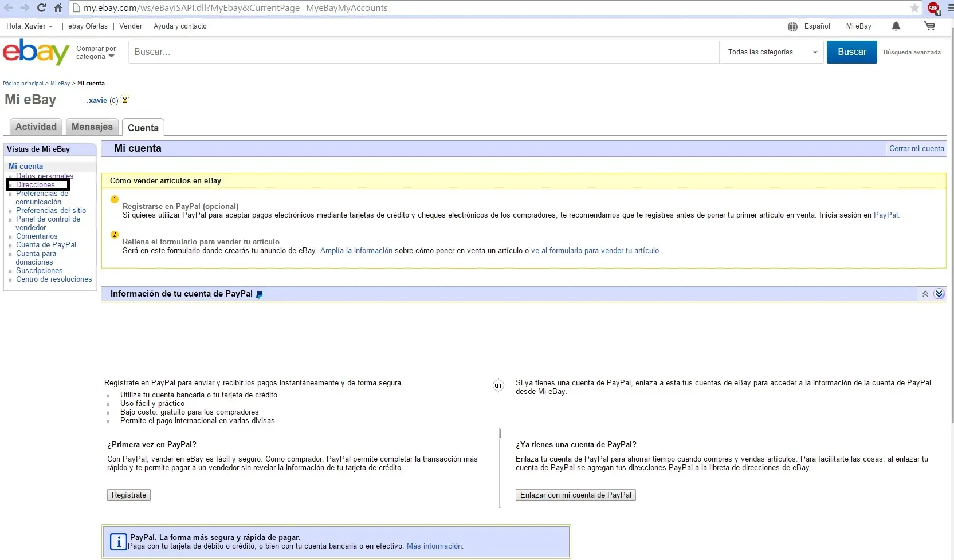Open Mi eBay top link
Image resolution: width=954 pixels, height=560 pixels.
coord(858,26)
